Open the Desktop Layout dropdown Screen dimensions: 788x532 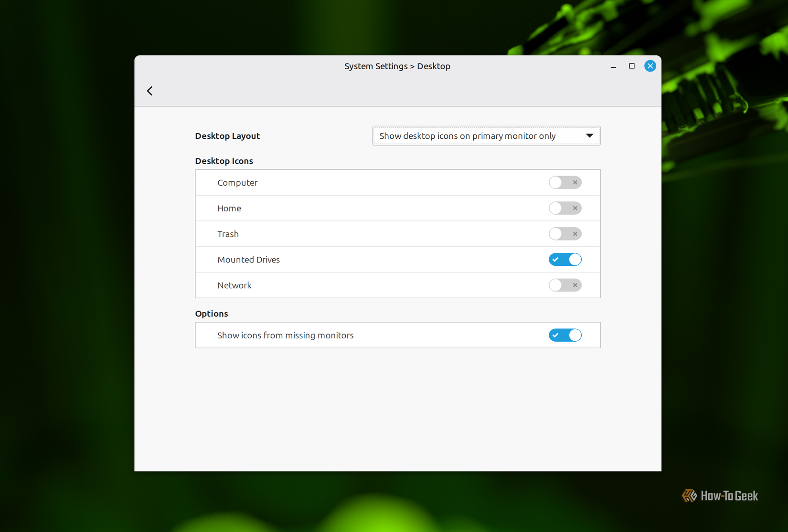pyautogui.click(x=486, y=136)
